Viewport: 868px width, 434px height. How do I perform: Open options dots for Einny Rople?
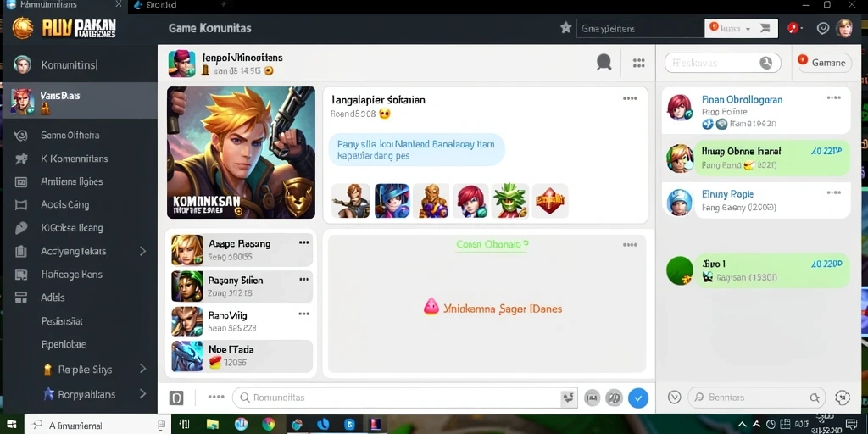coord(834,192)
